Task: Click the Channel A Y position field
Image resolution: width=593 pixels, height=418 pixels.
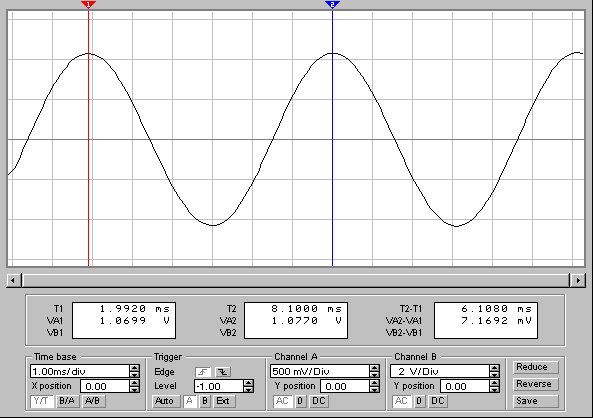Action: tap(345, 386)
